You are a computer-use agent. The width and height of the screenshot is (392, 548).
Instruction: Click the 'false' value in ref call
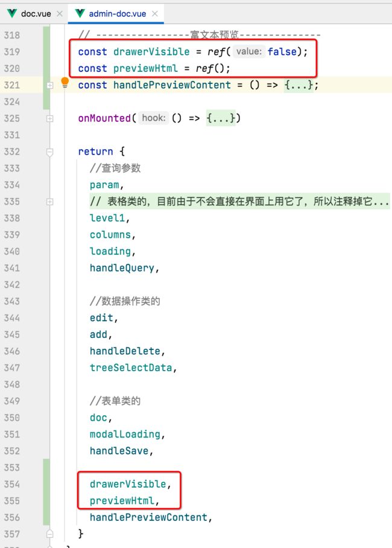click(x=282, y=52)
